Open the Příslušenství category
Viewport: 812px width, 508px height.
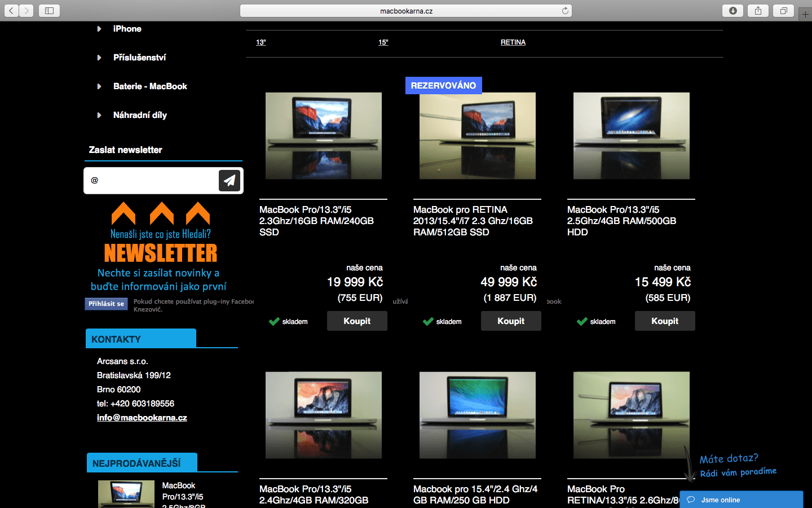pyautogui.click(x=140, y=58)
